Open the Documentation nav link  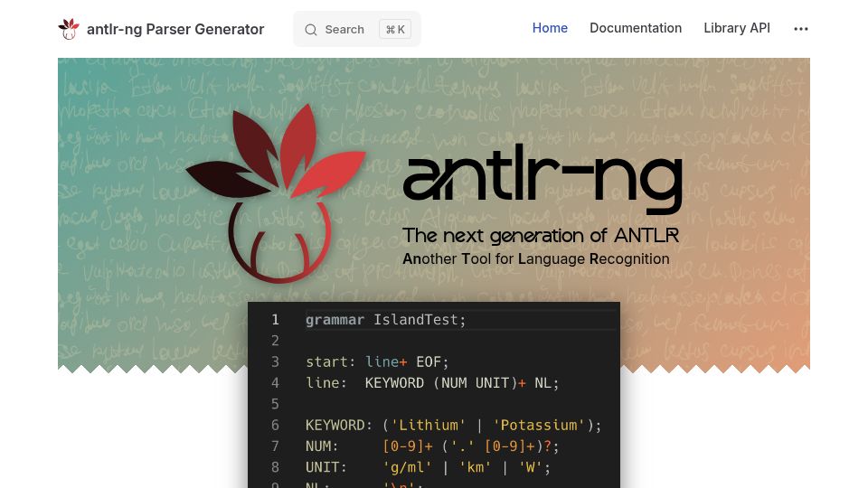point(636,28)
